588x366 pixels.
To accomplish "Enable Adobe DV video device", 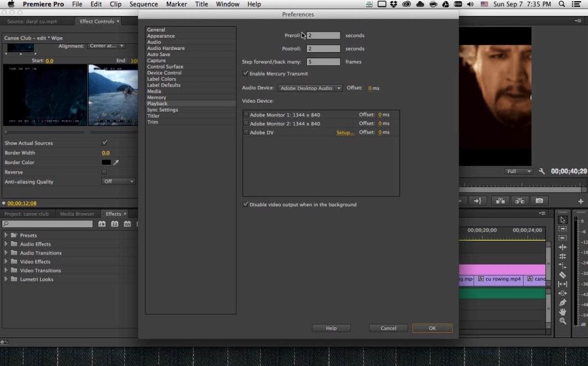I will click(246, 133).
